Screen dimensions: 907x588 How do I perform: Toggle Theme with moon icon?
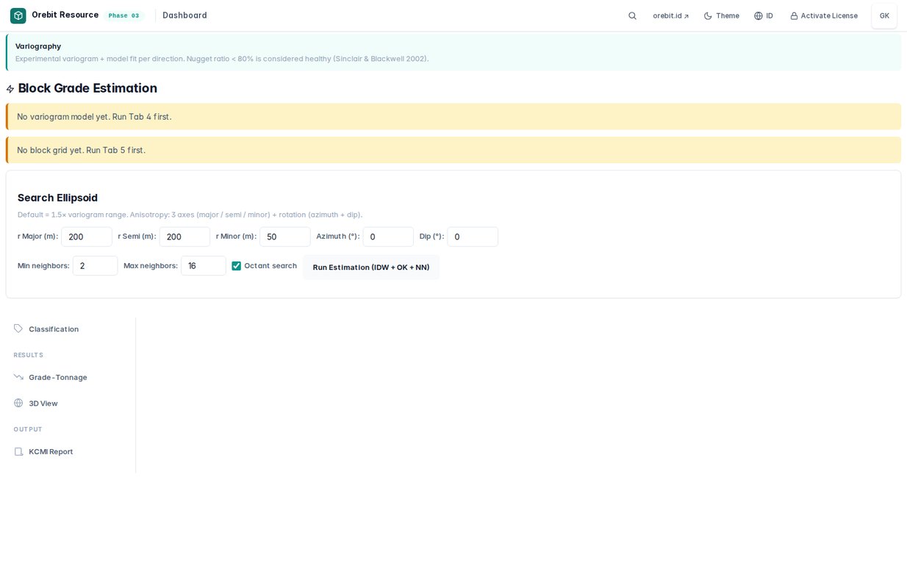point(721,15)
